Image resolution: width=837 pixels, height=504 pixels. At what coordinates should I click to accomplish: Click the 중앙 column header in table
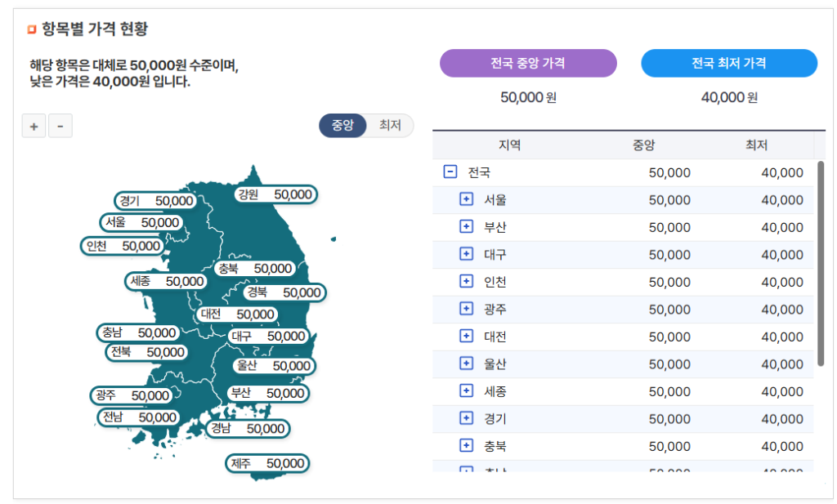(644, 145)
